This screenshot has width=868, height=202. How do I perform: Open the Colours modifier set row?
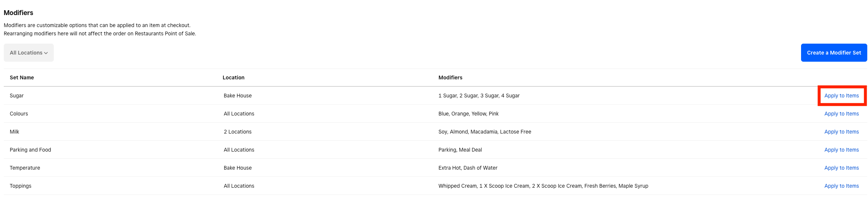coord(19,114)
